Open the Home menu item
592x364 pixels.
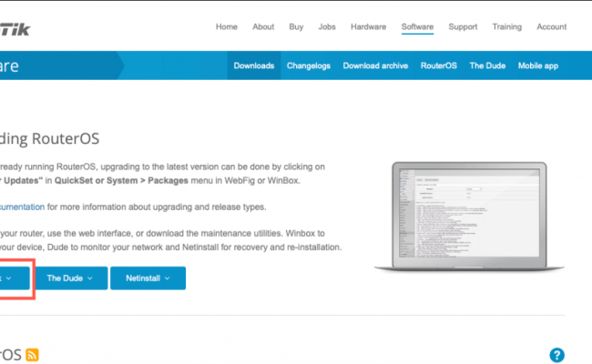pos(227,26)
